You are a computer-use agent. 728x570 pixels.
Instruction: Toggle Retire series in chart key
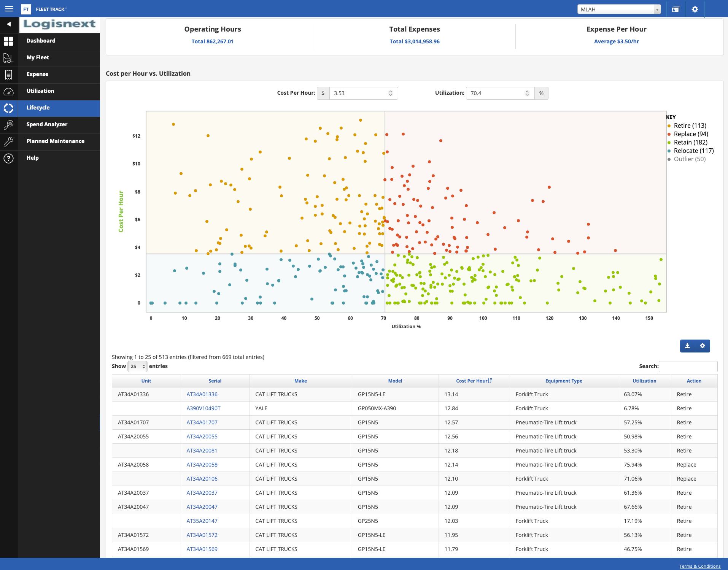click(690, 126)
